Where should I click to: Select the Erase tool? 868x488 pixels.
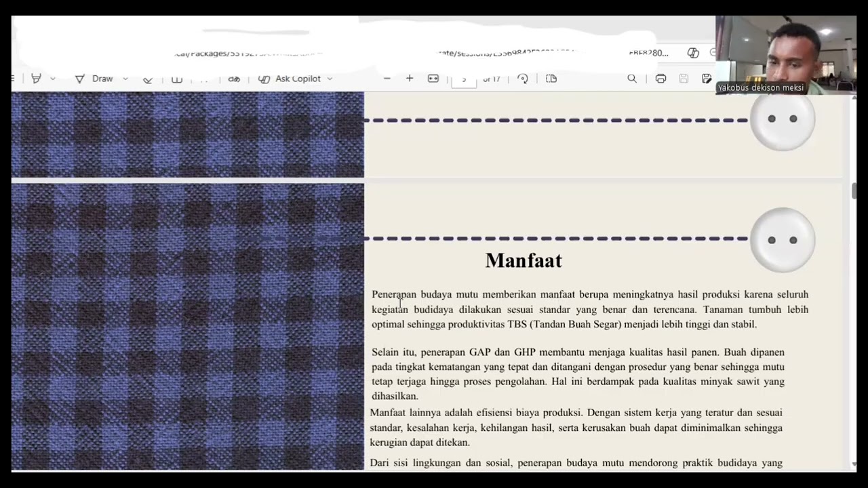point(148,79)
